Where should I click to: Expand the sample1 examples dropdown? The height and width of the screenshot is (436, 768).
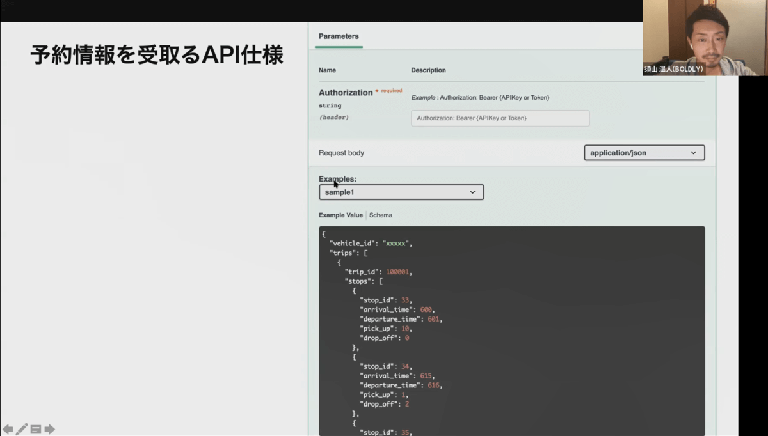(x=401, y=191)
